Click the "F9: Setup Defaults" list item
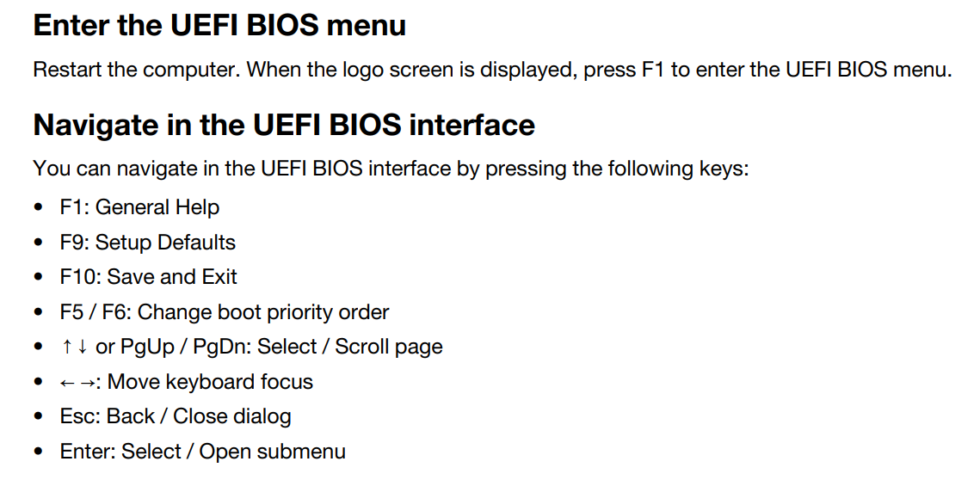This screenshot has width=980, height=480. click(x=147, y=242)
